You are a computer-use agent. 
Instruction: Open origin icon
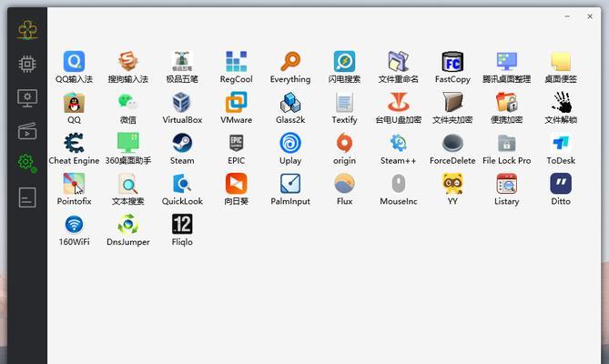tap(344, 143)
